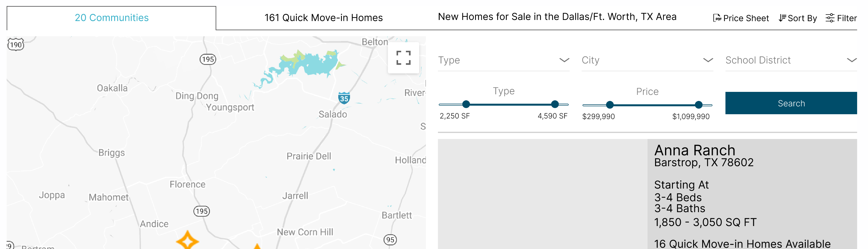Click the minimum price slider handle
Image resolution: width=868 pixels, height=249 pixels.
coord(609,105)
